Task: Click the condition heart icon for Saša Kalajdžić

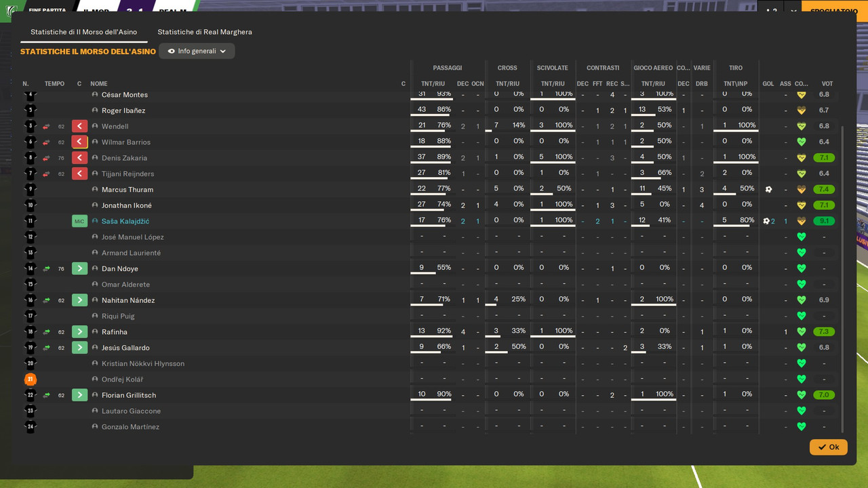Action: click(x=801, y=221)
